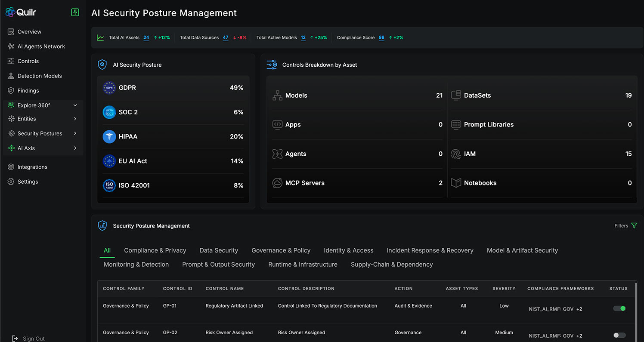The height and width of the screenshot is (342, 644).
Task: Collapse the Explore 360° section
Action: pyautogui.click(x=75, y=105)
